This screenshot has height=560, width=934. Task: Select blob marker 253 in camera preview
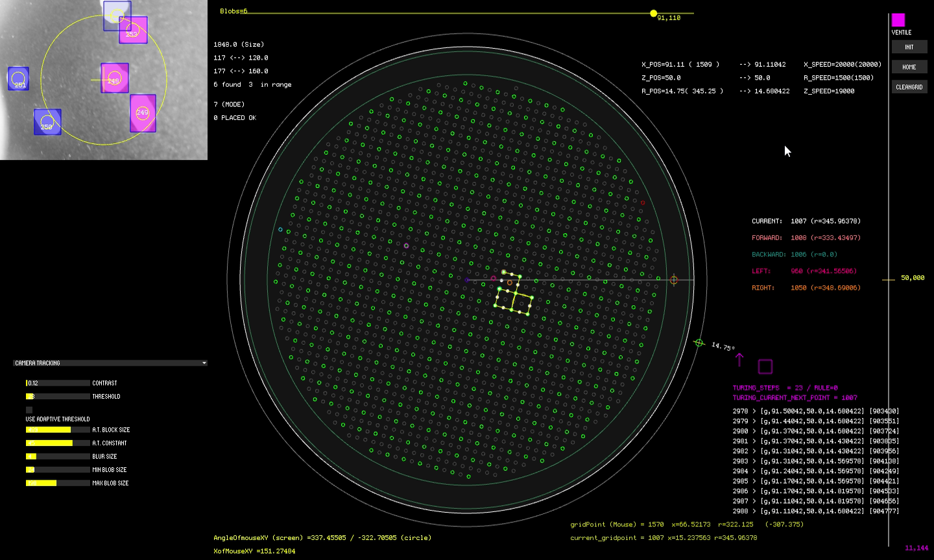pos(132,34)
